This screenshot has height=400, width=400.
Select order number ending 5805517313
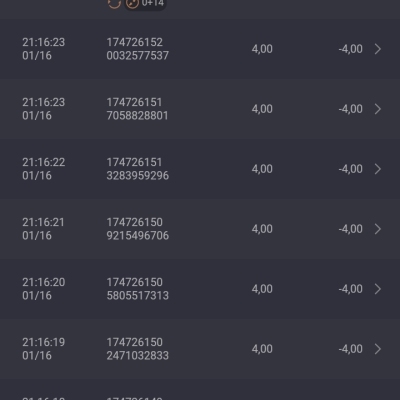[138, 289]
